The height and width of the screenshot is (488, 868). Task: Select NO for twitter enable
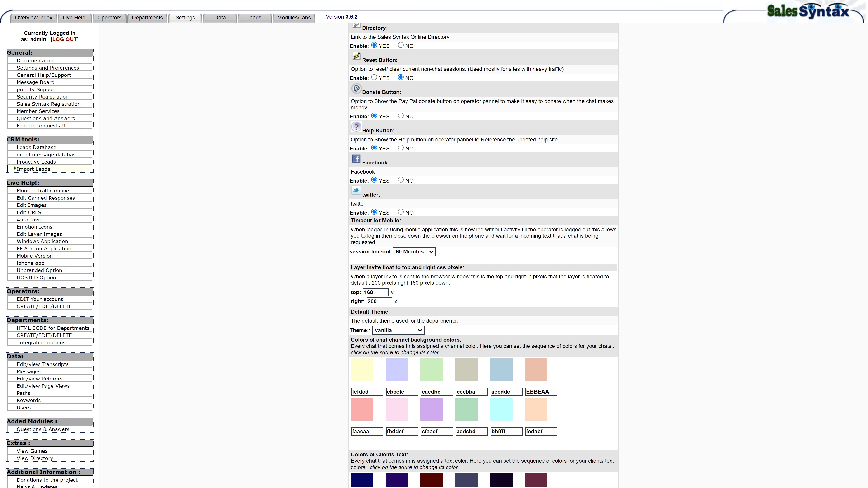[401, 212]
